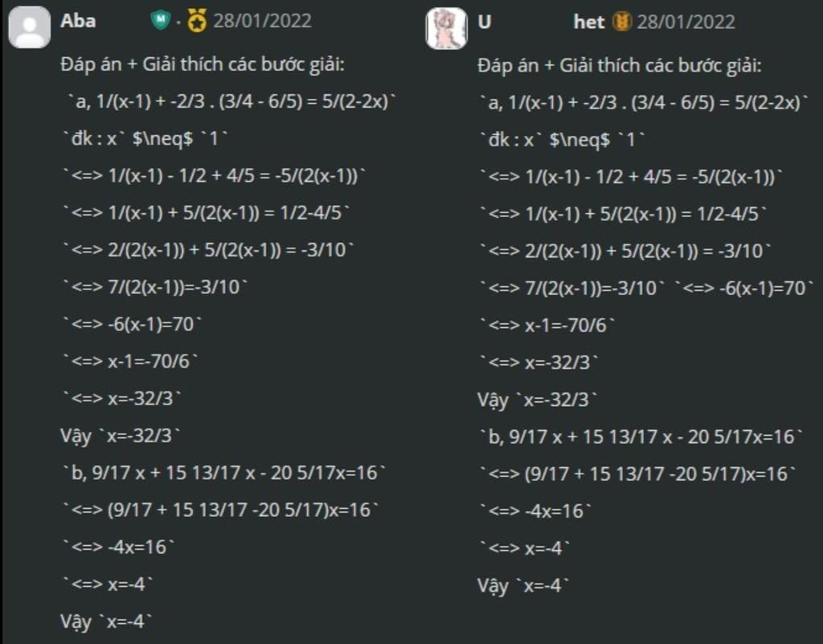The width and height of the screenshot is (823, 644).
Task: Click the right answer's final 'Vậy x=-4' line
Action: pos(523,585)
